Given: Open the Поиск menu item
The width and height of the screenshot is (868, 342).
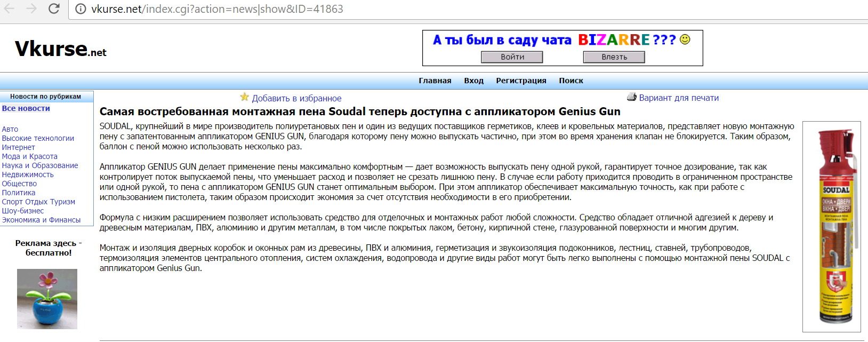Looking at the screenshot, I should click(571, 81).
